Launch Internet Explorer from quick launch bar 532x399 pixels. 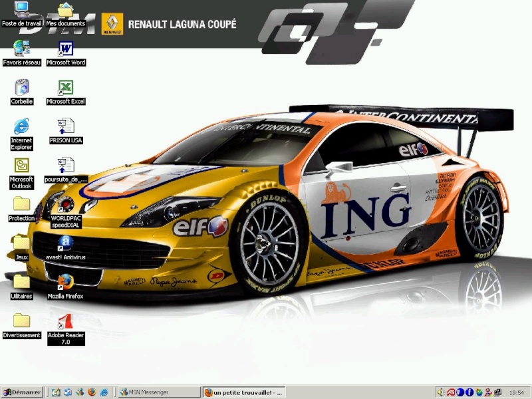point(104,392)
